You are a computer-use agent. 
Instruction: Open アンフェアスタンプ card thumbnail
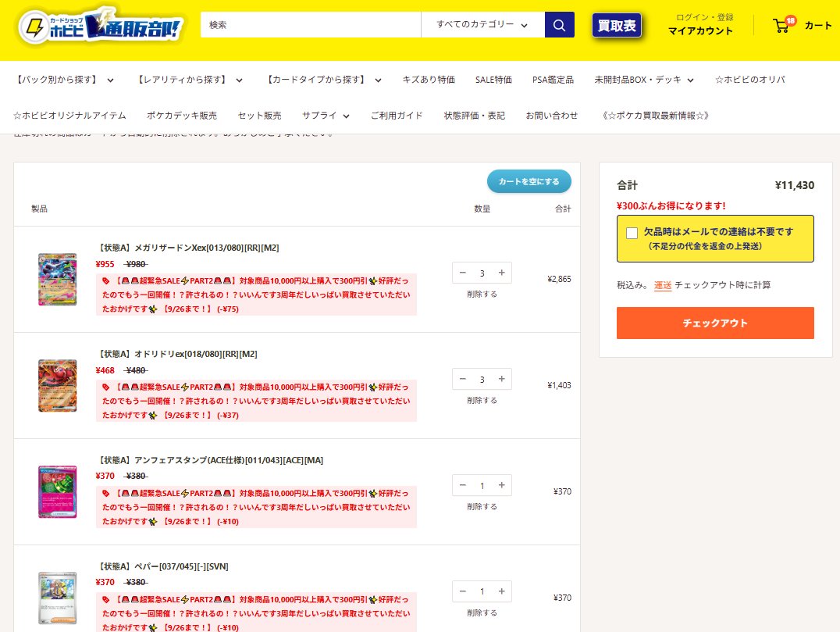[x=57, y=491]
